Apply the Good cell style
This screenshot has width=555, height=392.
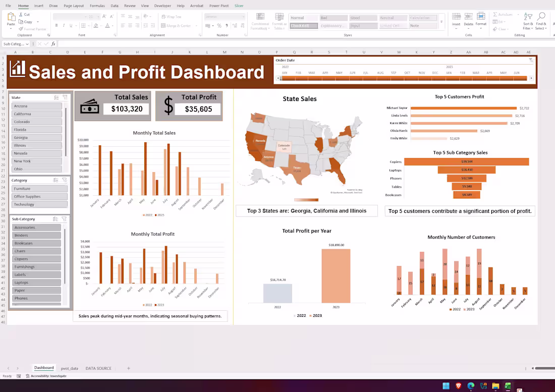pos(363,18)
